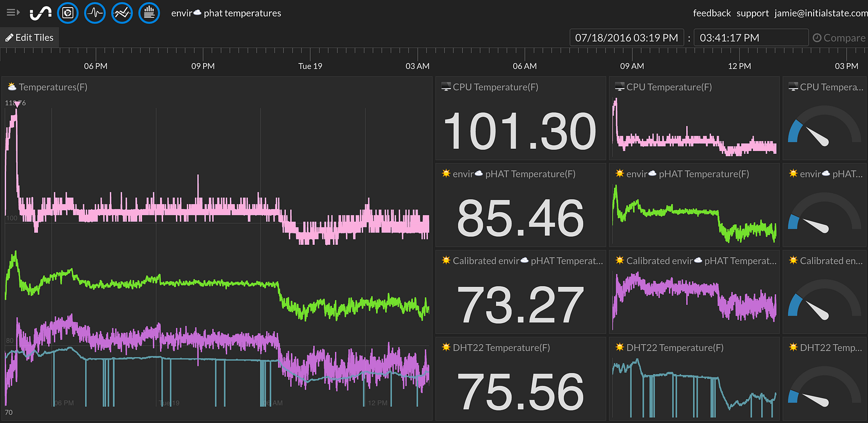Click the start date field 07/18/2016 03:19 PM
The width and height of the screenshot is (868, 423).
coord(627,38)
